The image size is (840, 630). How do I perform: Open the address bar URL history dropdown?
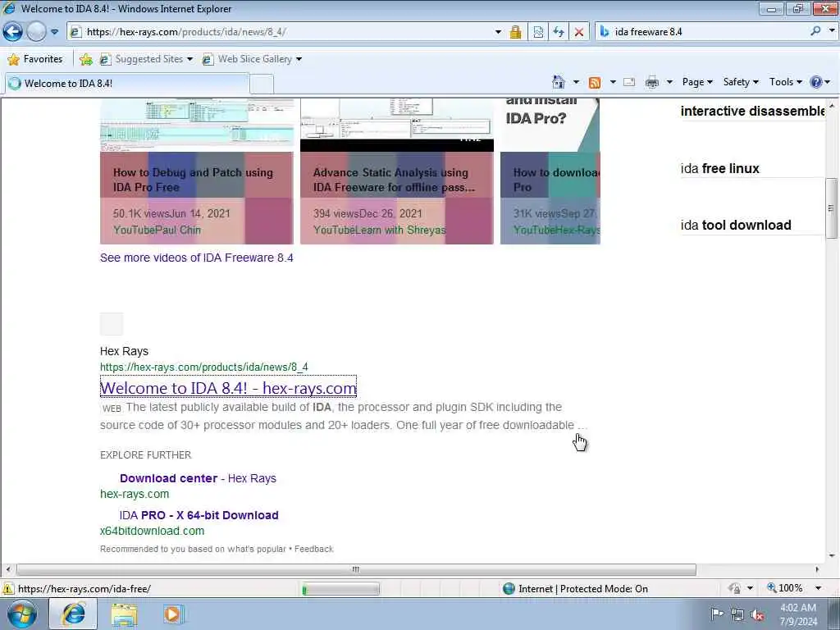498,32
